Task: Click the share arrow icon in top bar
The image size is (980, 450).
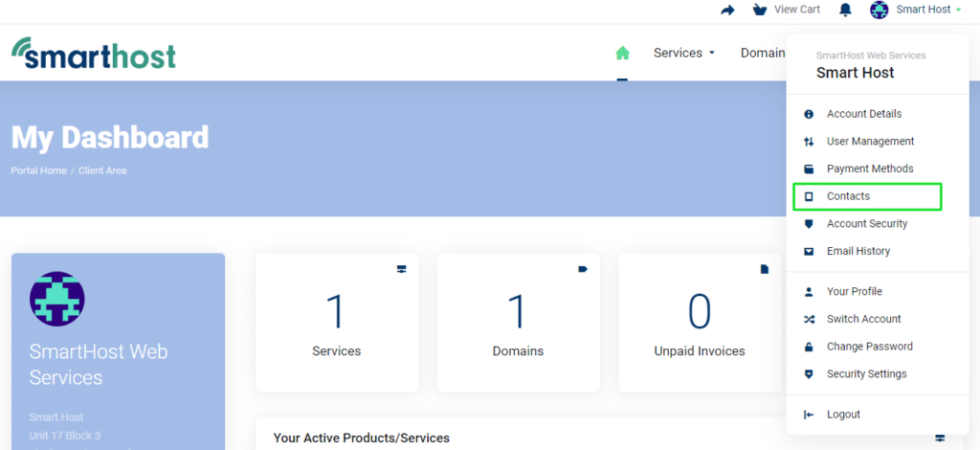Action: click(727, 10)
